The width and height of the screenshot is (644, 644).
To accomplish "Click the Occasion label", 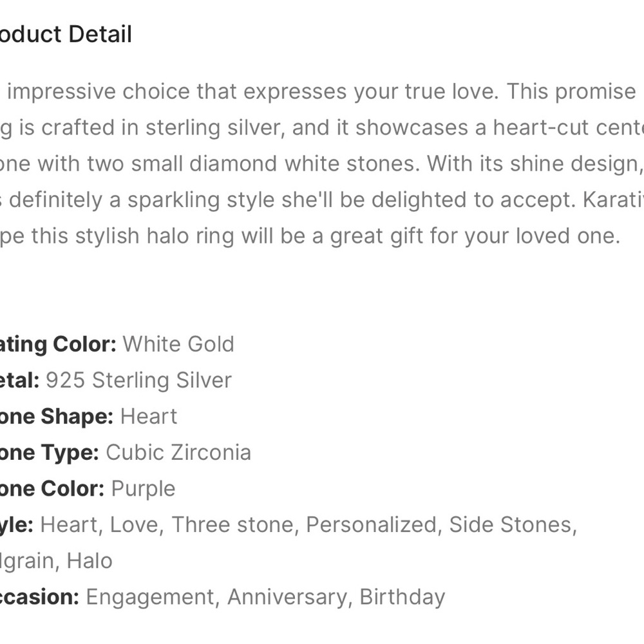I will [39, 597].
